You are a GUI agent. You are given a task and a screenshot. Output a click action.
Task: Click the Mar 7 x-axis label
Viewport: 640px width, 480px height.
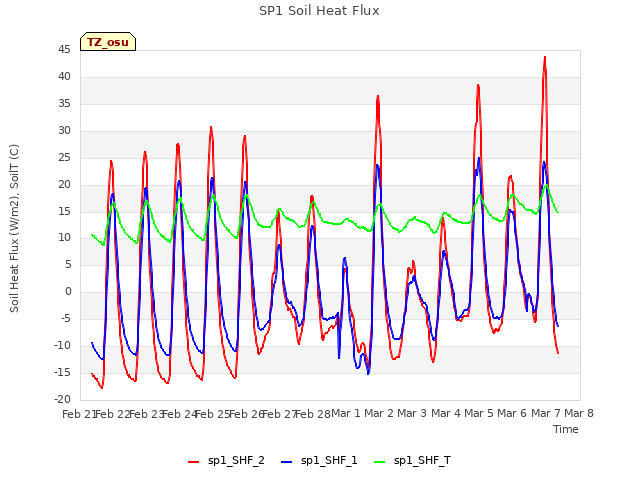point(546,413)
